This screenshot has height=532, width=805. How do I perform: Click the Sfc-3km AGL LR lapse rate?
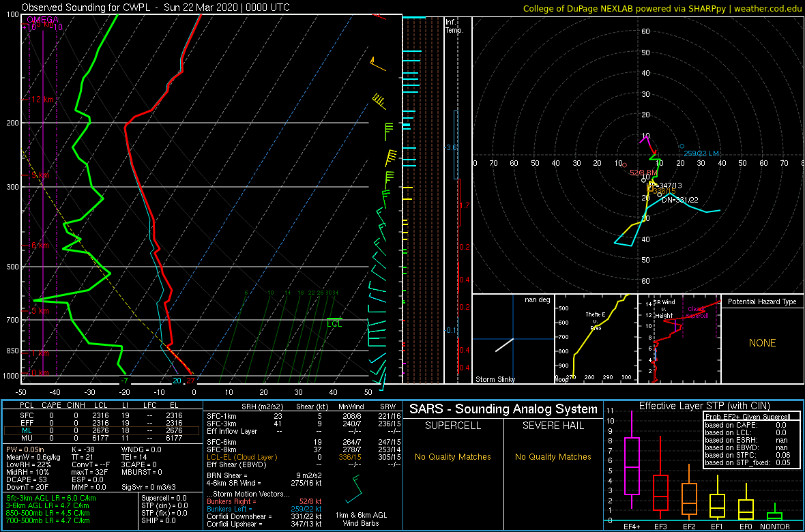[x=51, y=498]
